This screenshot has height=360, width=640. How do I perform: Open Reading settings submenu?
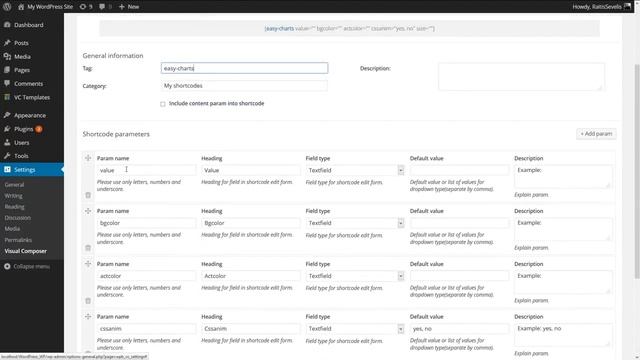[x=14, y=207]
